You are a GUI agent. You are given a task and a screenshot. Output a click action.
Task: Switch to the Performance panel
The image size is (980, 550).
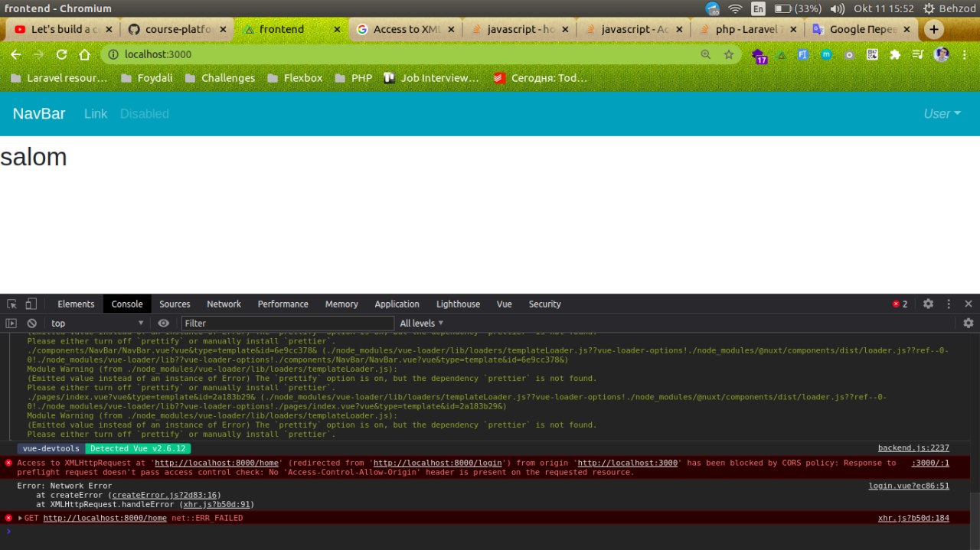[283, 304]
